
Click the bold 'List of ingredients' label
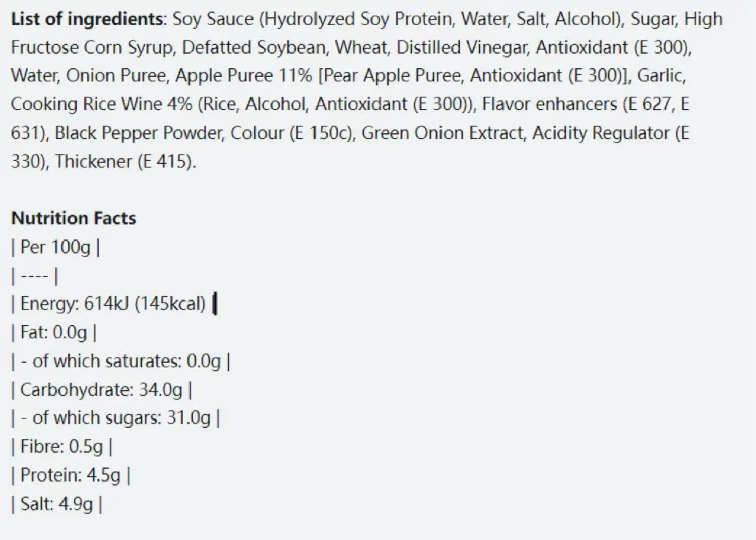click(x=87, y=19)
